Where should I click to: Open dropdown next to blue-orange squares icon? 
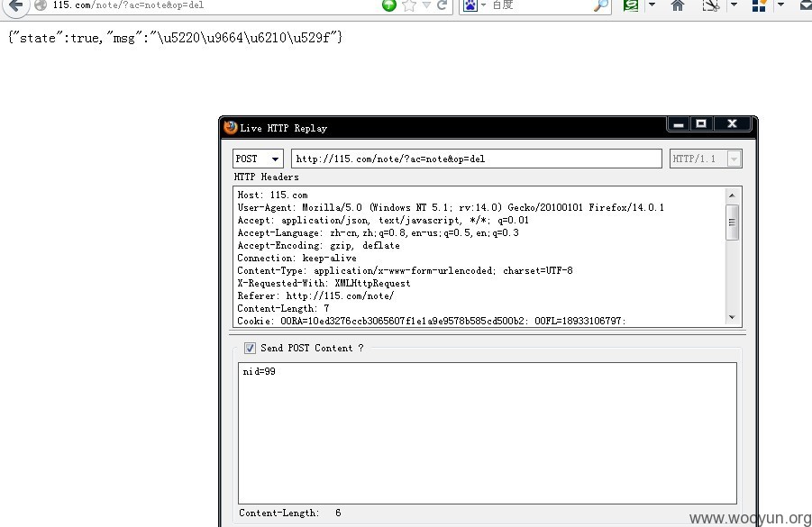pos(781,5)
